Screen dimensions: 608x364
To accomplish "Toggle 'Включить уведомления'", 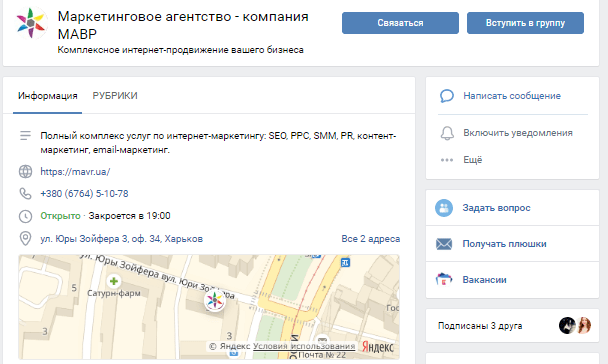I will (518, 133).
